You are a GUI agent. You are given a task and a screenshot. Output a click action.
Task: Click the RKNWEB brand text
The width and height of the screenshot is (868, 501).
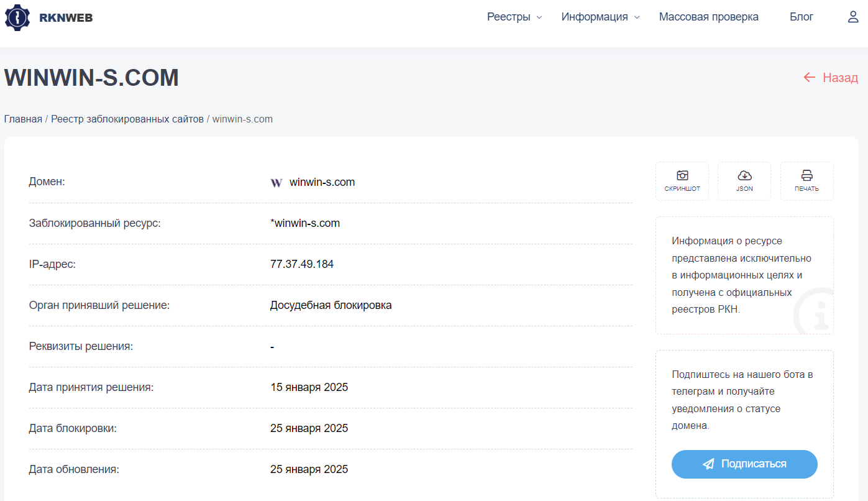[x=66, y=17]
